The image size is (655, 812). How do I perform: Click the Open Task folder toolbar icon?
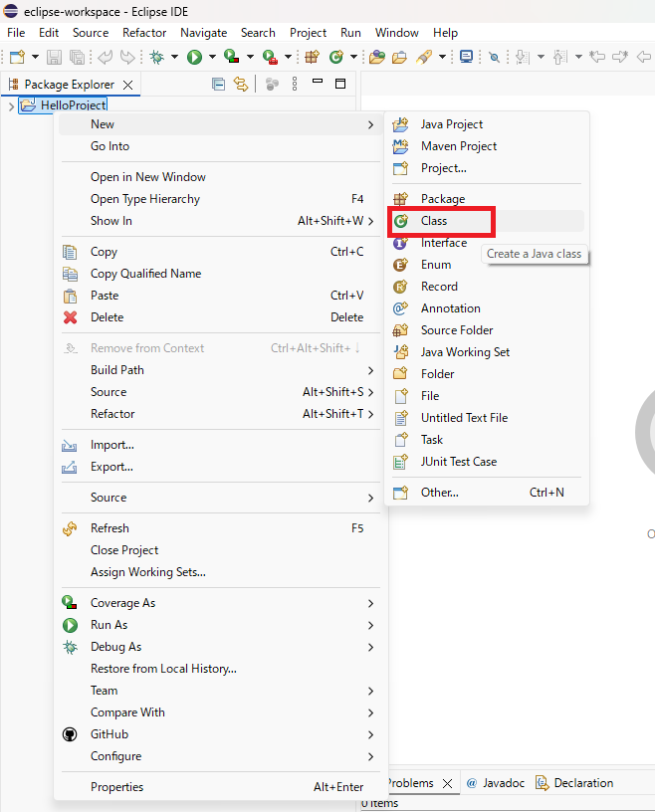click(399, 57)
